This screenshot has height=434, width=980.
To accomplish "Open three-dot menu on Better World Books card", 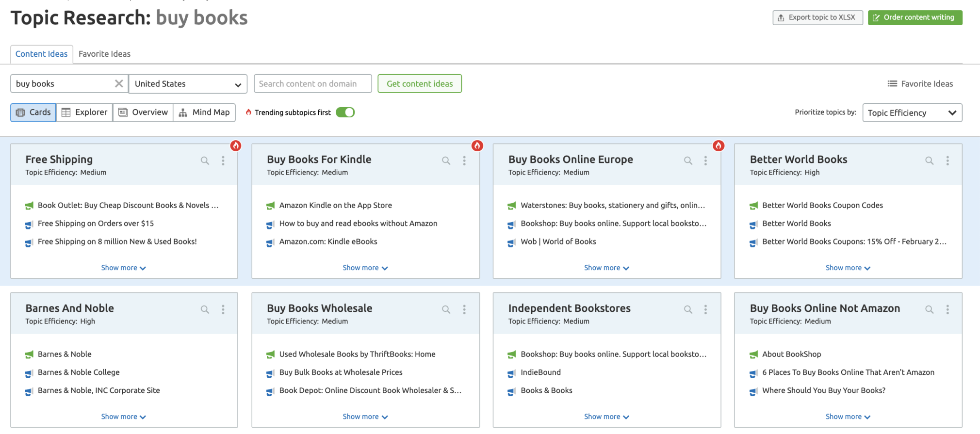I will 947,161.
